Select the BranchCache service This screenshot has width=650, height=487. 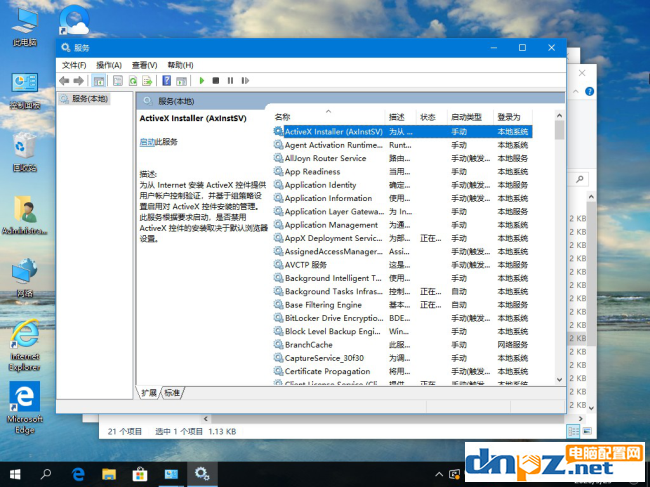click(x=403, y=344)
